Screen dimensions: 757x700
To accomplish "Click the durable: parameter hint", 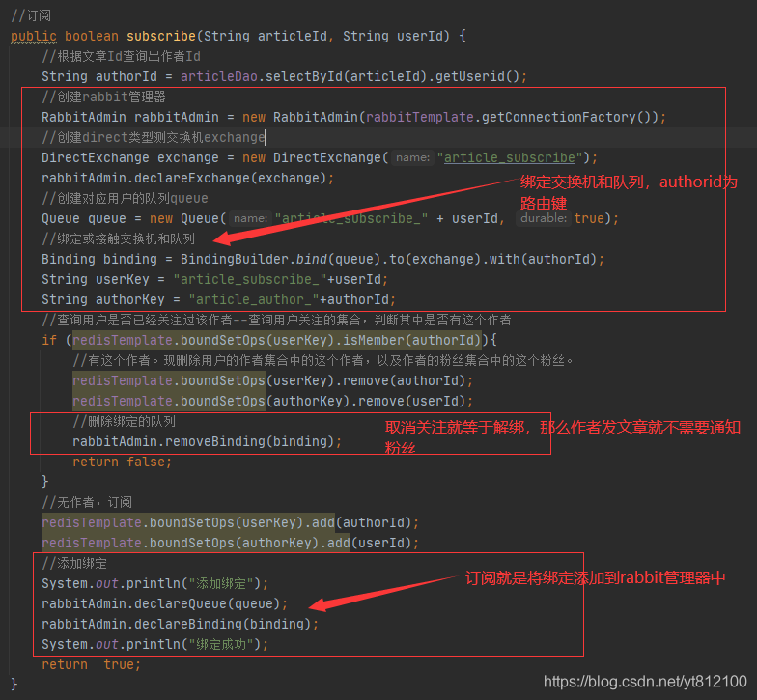I will [x=544, y=218].
